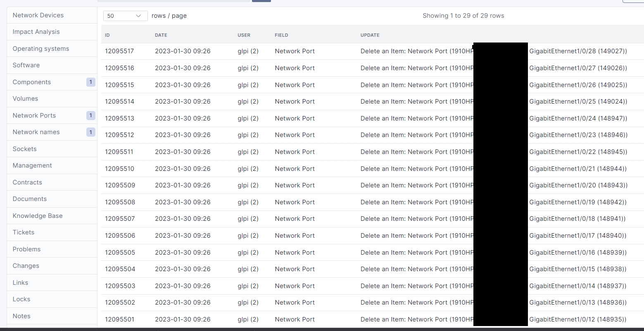Viewport: 644px width, 331px height.
Task: Open the Network Devices tab
Action: coord(38,15)
